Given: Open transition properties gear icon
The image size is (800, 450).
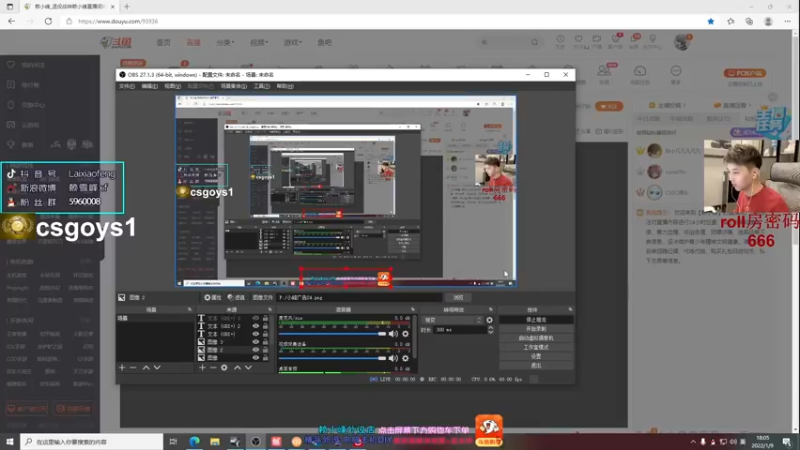Looking at the screenshot, I should 490,320.
